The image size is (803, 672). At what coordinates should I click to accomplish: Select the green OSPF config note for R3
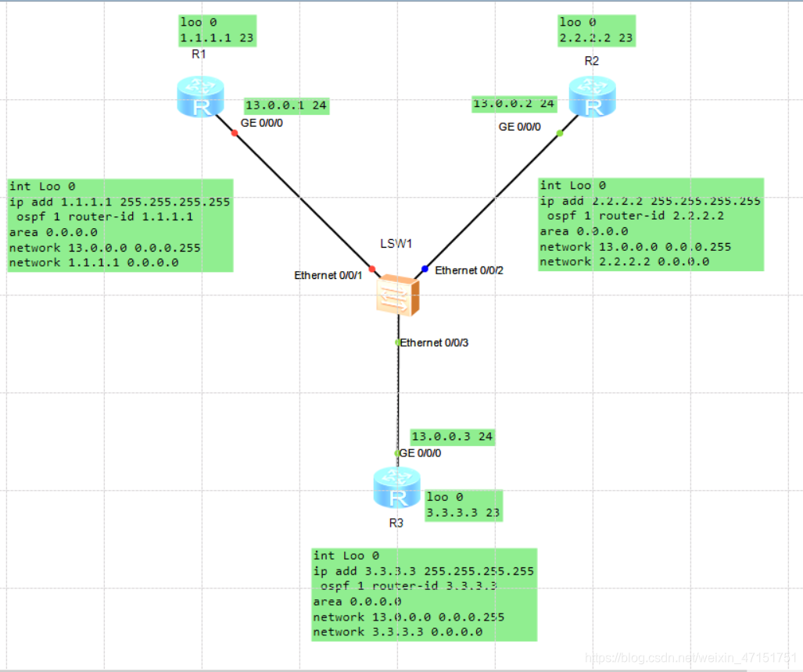click(423, 594)
